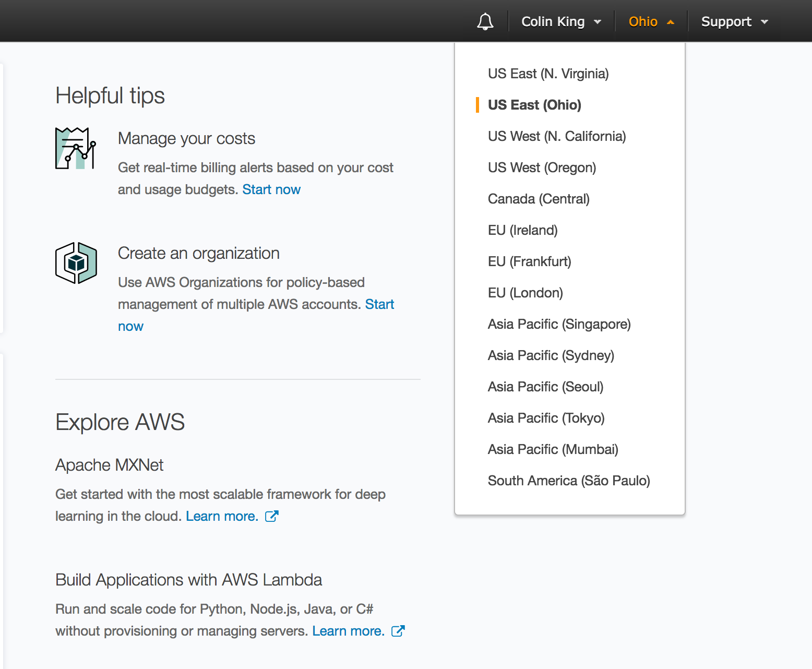This screenshot has height=669, width=812.
Task: Choose US West (Oregon) region
Action: [x=542, y=168]
